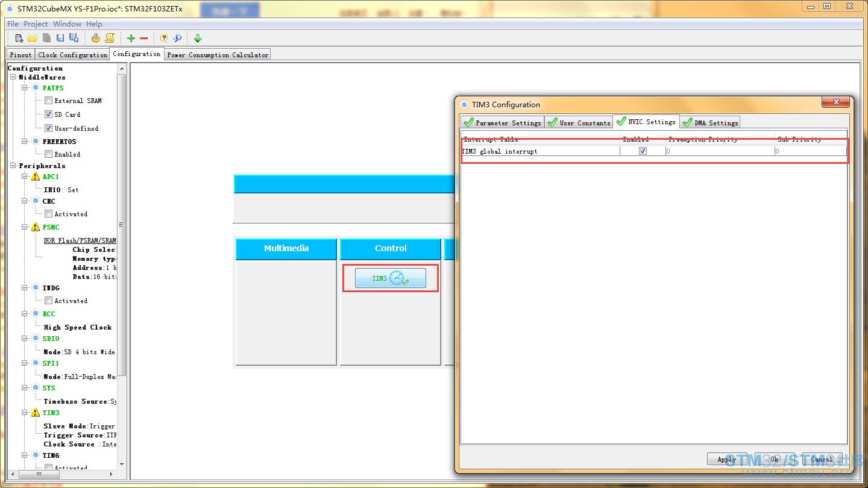Tick the FREERTOS Enabled checkbox
868x488 pixels.
(x=49, y=154)
